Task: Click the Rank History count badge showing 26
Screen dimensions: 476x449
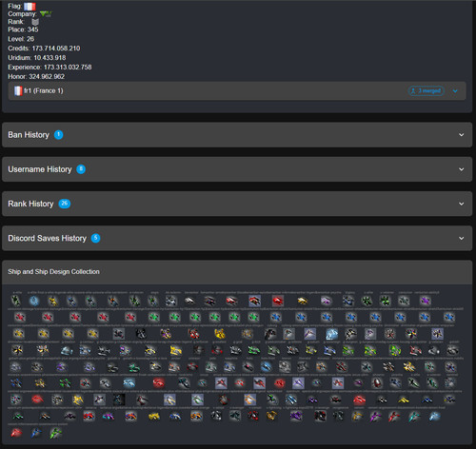Action: pyautogui.click(x=65, y=204)
